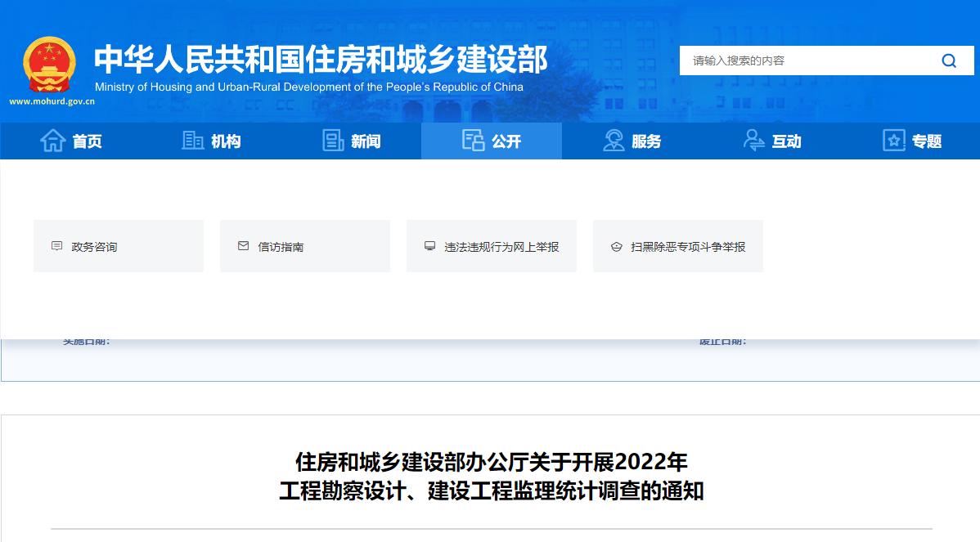Click the star badge icon beside 专题
The height and width of the screenshot is (542, 980).
click(x=894, y=141)
